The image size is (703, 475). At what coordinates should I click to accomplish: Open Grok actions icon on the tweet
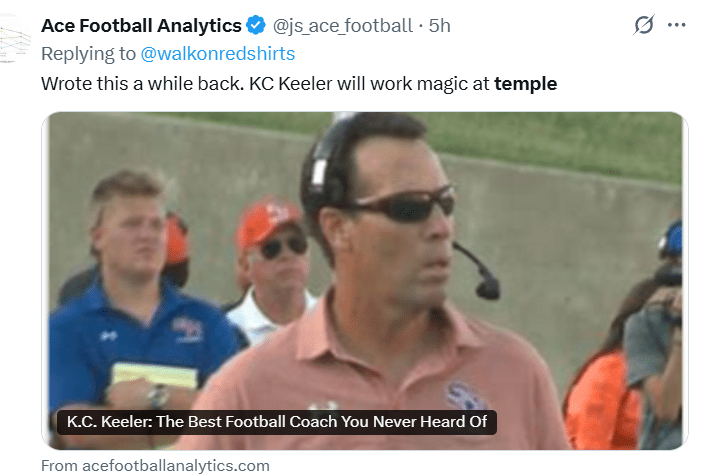coord(644,25)
